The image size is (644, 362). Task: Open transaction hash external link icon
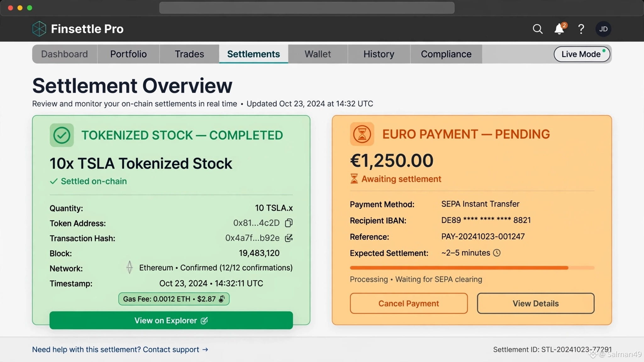click(x=289, y=238)
